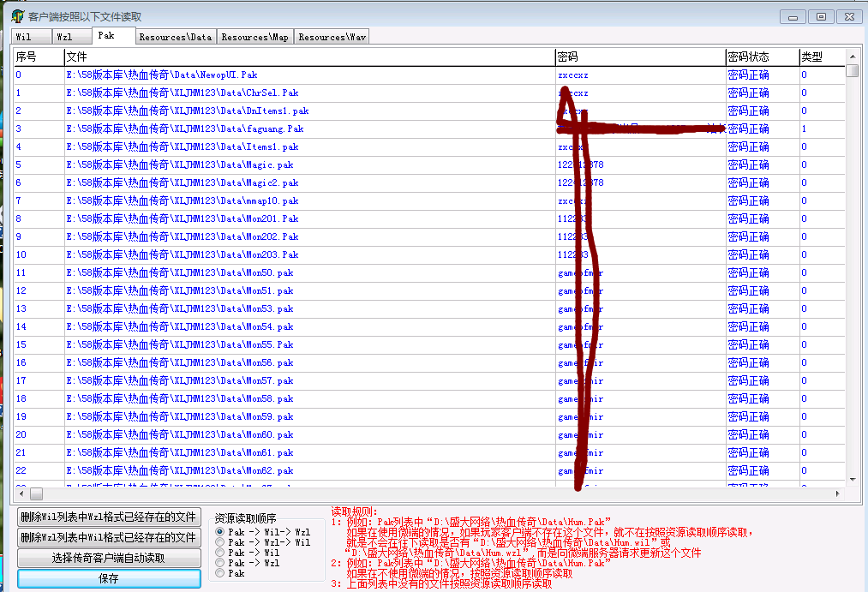The image size is (868, 592).
Task: Click 删除Wzl列表中Wil格式已经存在的文件 button
Action: tap(109, 537)
